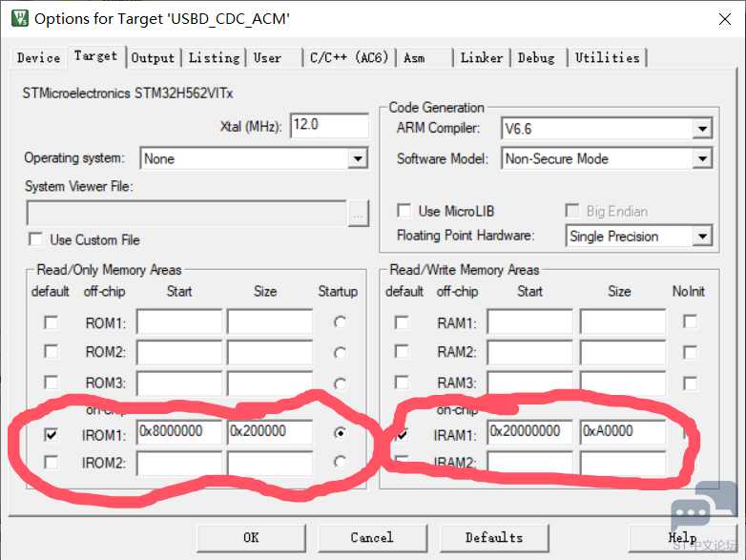Click the RAM1 Start address field
Screen dimensions: 746x560
click(x=529, y=322)
